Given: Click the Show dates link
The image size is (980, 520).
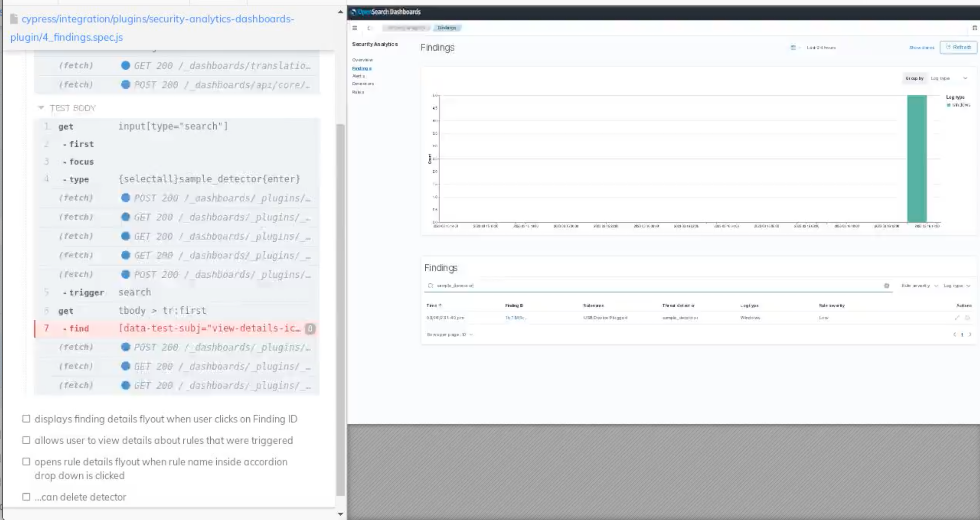Looking at the screenshot, I should tap(922, 48).
